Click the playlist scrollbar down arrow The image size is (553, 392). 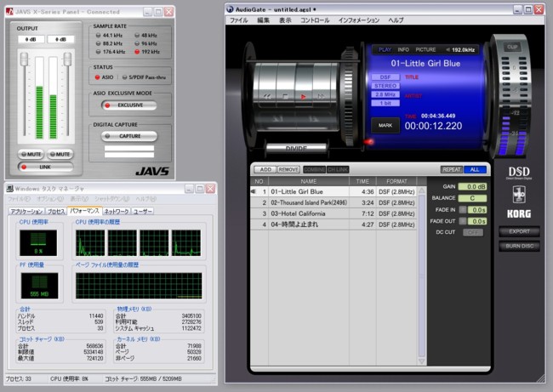click(421, 361)
